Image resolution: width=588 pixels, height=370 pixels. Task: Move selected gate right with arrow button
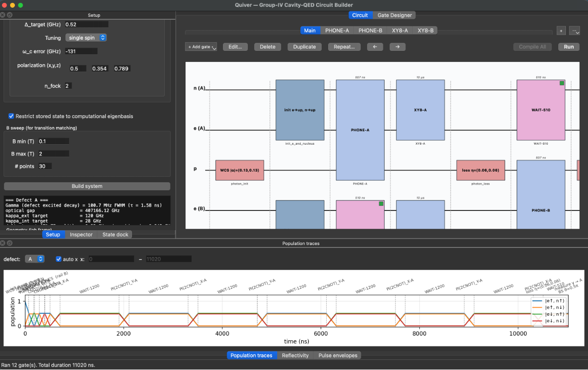[x=397, y=47]
